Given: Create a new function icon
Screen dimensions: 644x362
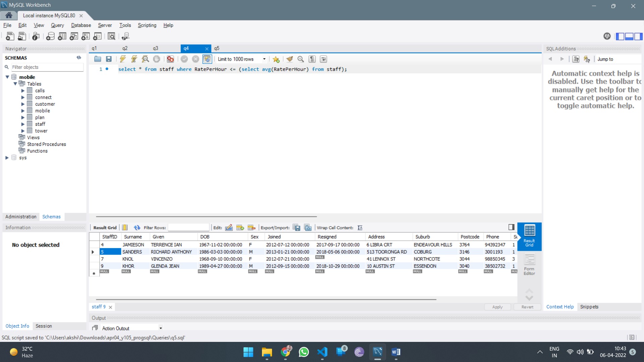Looking at the screenshot, I should click(97, 36).
